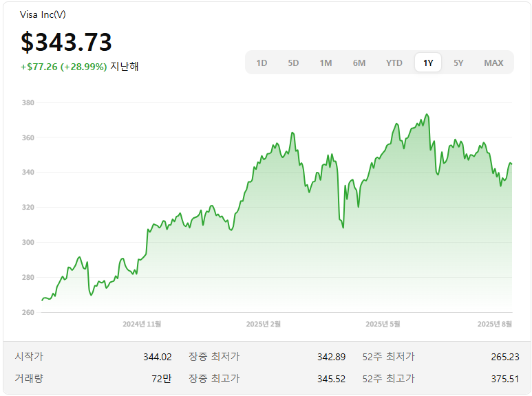Click the +$77.26 (+28.99%) change text
Screen dimensions: 532x396
tap(64, 67)
